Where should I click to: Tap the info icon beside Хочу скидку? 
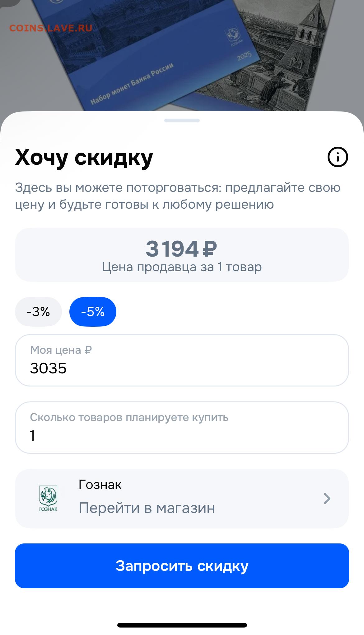point(338,157)
